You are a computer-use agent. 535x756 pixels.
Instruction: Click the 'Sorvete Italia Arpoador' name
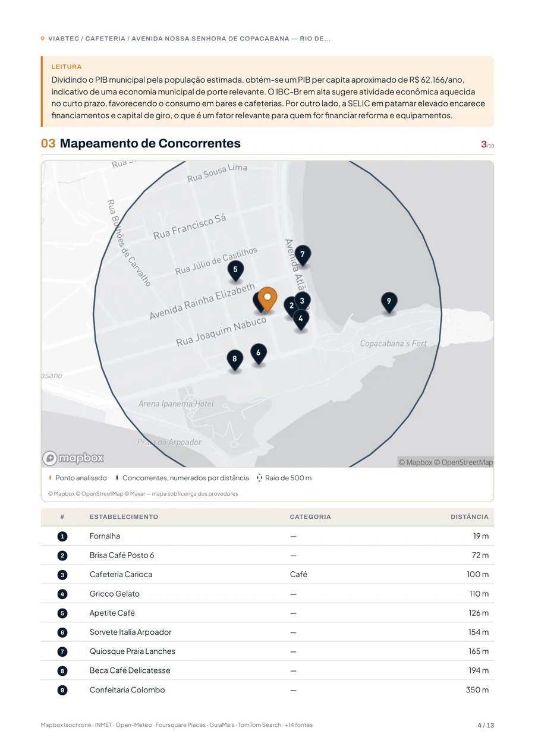click(x=130, y=632)
